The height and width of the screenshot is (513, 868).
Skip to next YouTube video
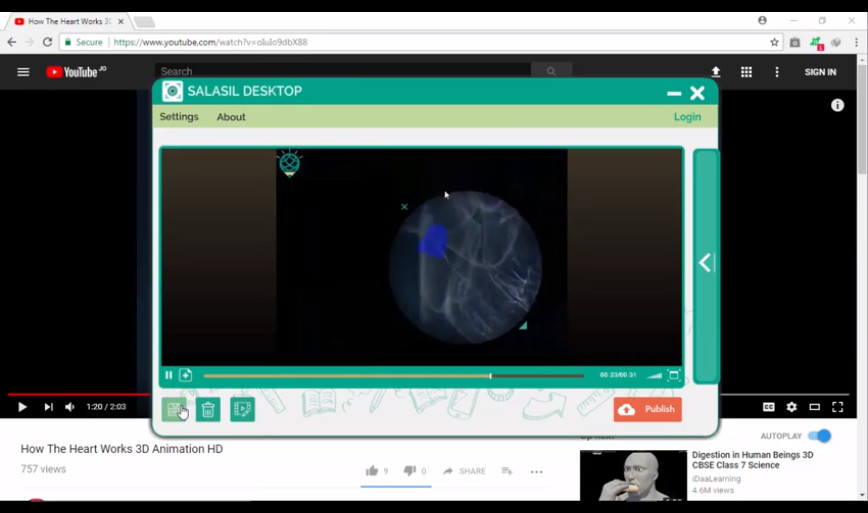(48, 407)
